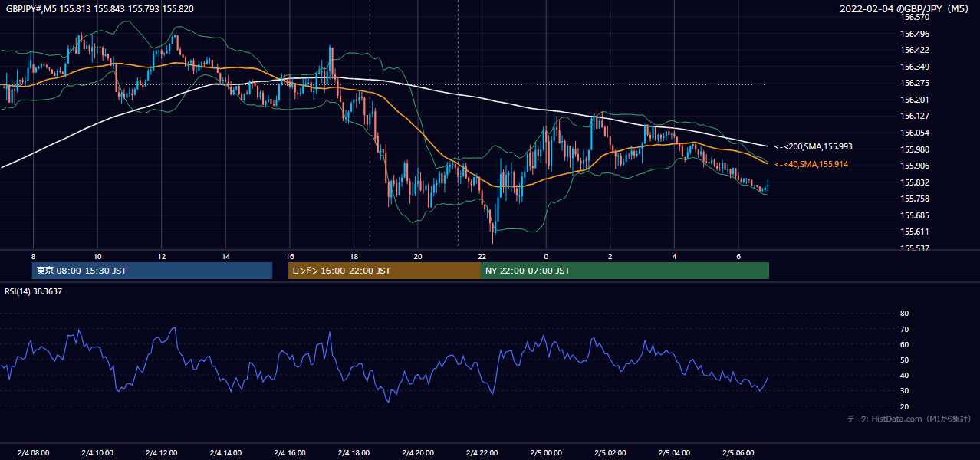Click hour tick 8 under price chart
Image resolution: width=980 pixels, height=460 pixels.
pos(33,256)
